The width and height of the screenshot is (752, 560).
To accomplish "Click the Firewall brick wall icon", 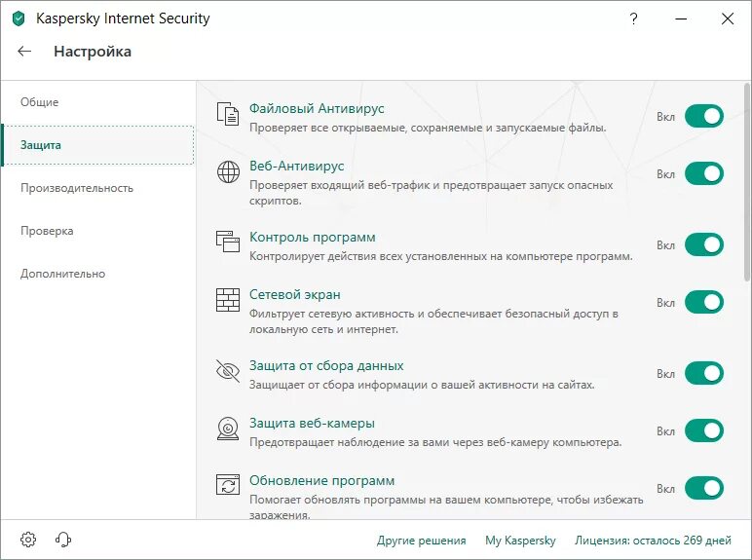I will (227, 300).
